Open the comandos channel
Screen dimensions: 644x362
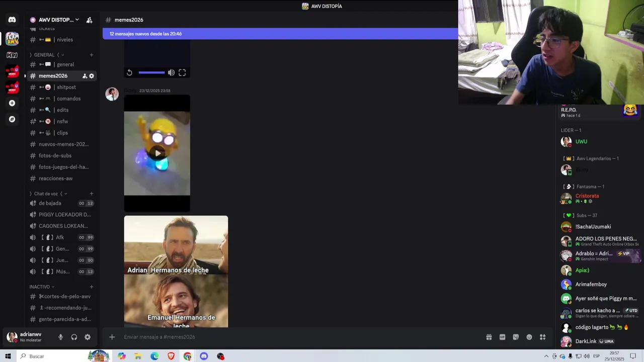pyautogui.click(x=61, y=99)
